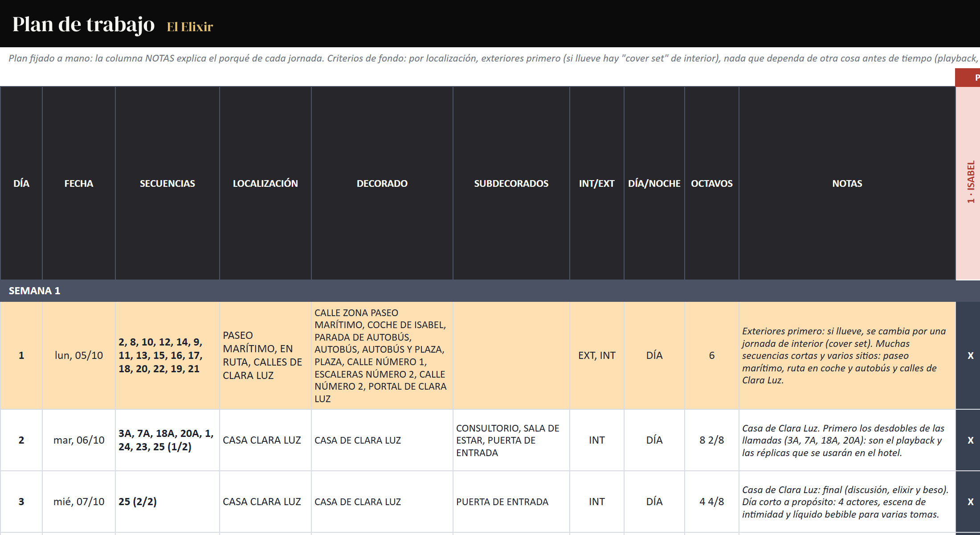The height and width of the screenshot is (535, 980).
Task: Select the octavos value 8 2/8
Action: point(712,440)
